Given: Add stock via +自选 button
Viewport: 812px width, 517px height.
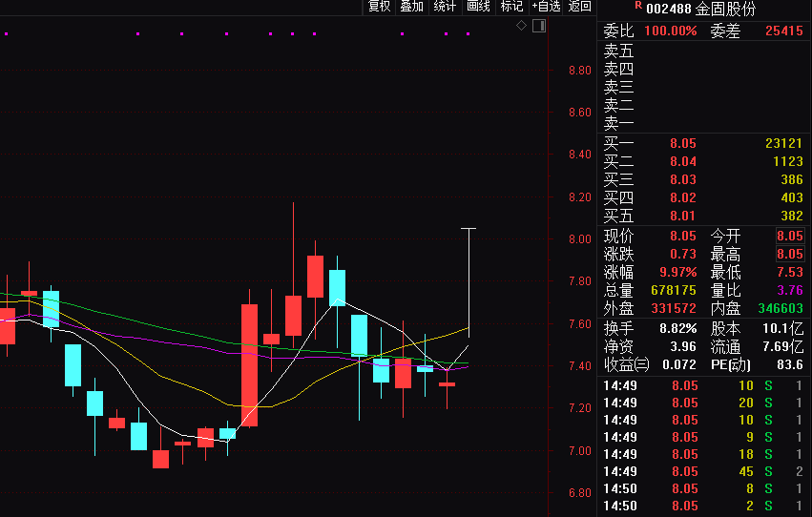Looking at the screenshot, I should (x=547, y=7).
